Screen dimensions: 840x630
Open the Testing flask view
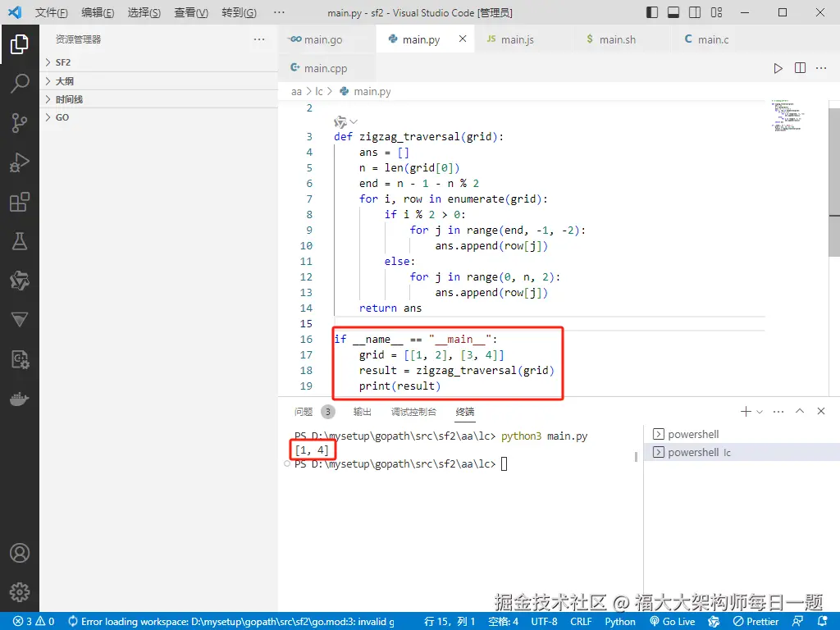tap(20, 241)
